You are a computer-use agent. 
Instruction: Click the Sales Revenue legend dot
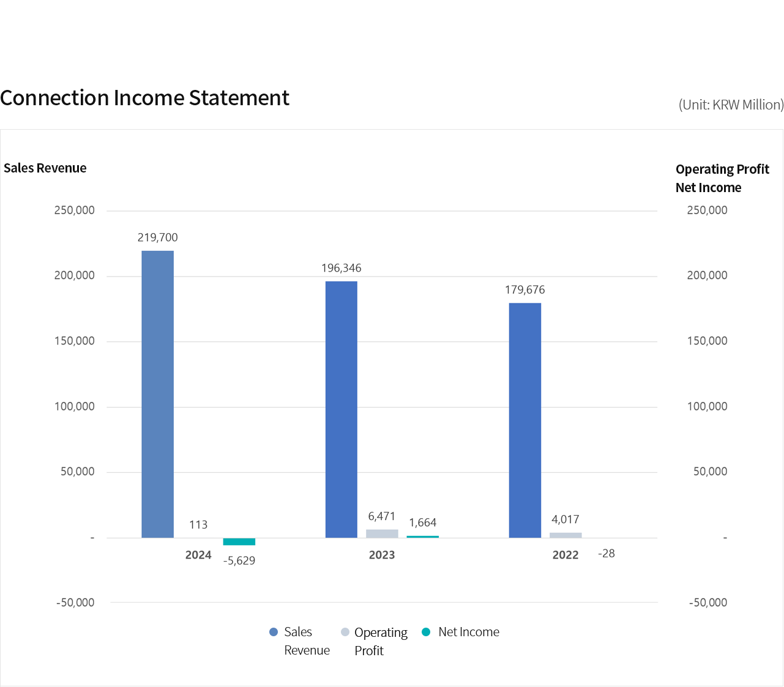tap(274, 632)
